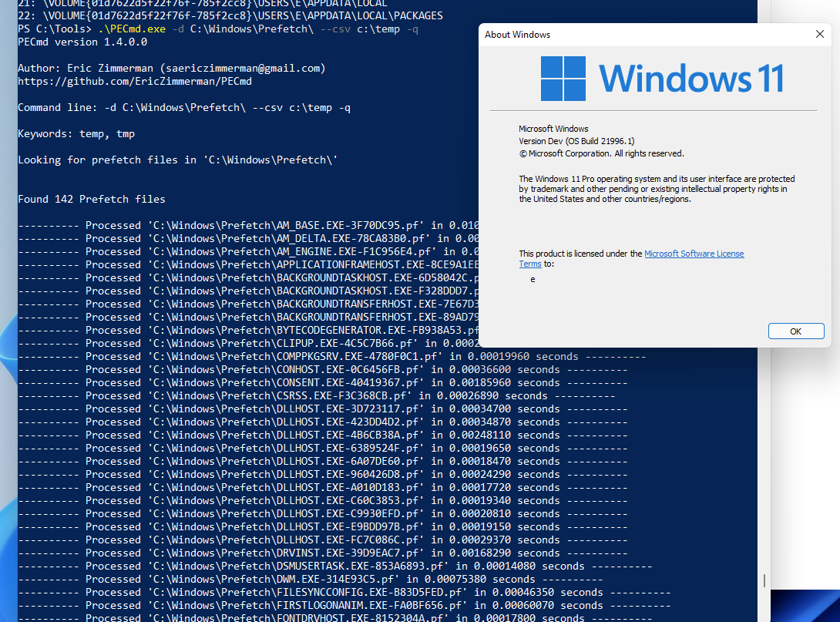Click the Windows 11 logo icon
Image resolution: width=840 pixels, height=622 pixels.
click(563, 79)
